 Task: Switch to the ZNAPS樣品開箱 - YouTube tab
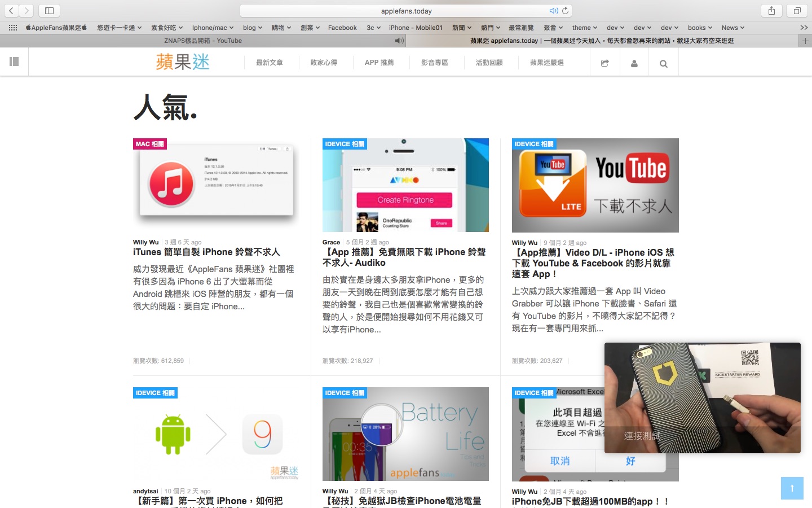(x=203, y=41)
